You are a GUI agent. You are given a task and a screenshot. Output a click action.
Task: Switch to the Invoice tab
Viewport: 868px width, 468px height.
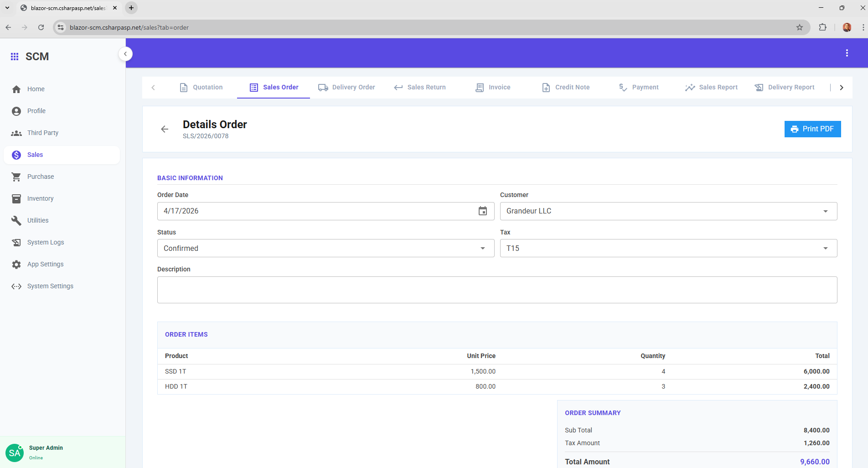click(x=493, y=87)
